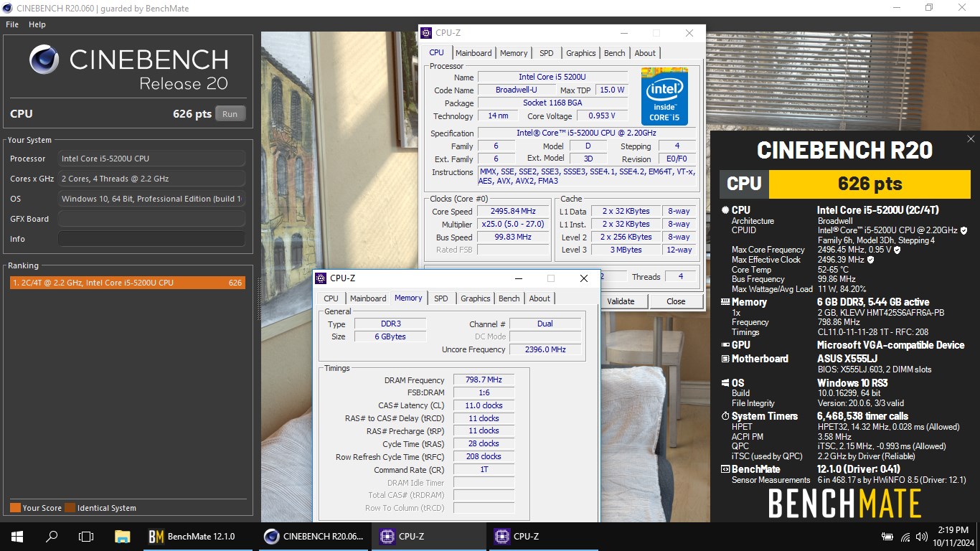Viewport: 980px width, 551px height.
Task: Click Row Refresh Cycle Time 208 clocks
Action: coord(484,456)
